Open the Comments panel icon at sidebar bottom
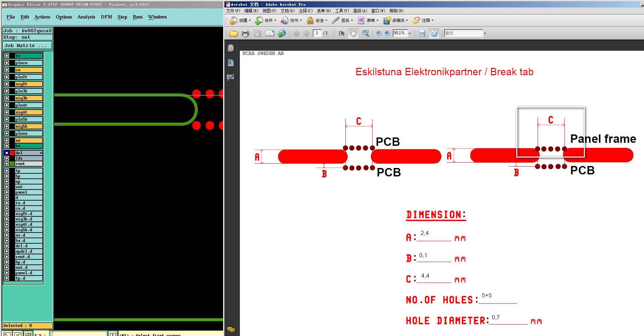This screenshot has height=336, width=644. [231, 330]
